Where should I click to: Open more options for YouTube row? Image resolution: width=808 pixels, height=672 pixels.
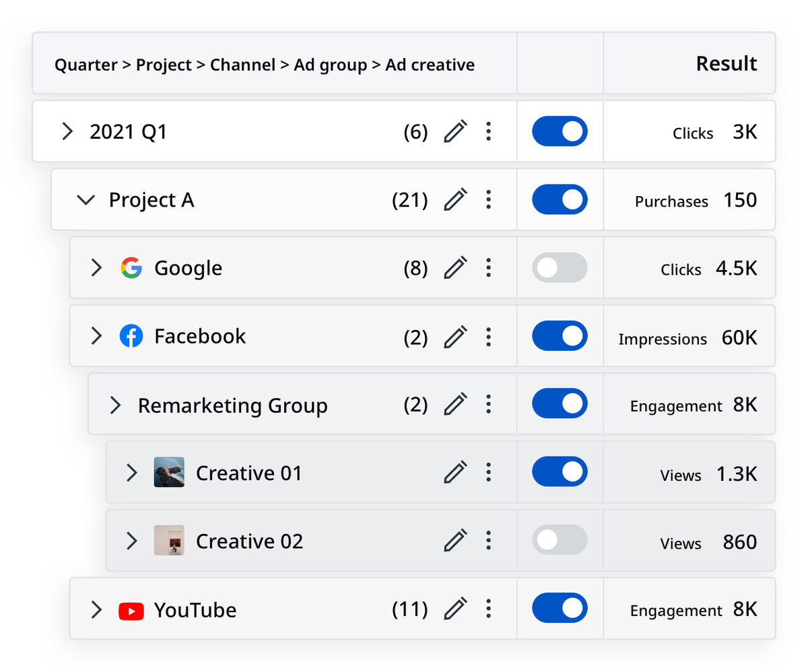489,609
